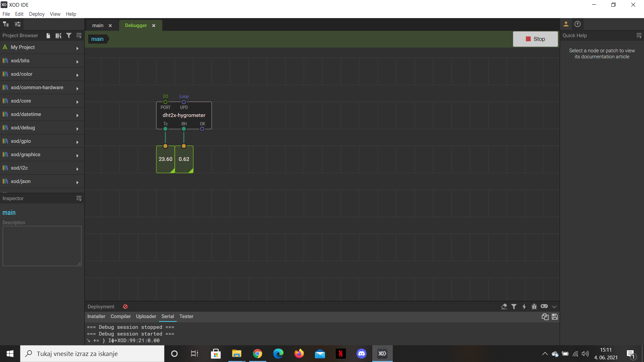Select the dht2x-hygrometer node
Viewport: 644px width, 362px height.
pos(184,115)
